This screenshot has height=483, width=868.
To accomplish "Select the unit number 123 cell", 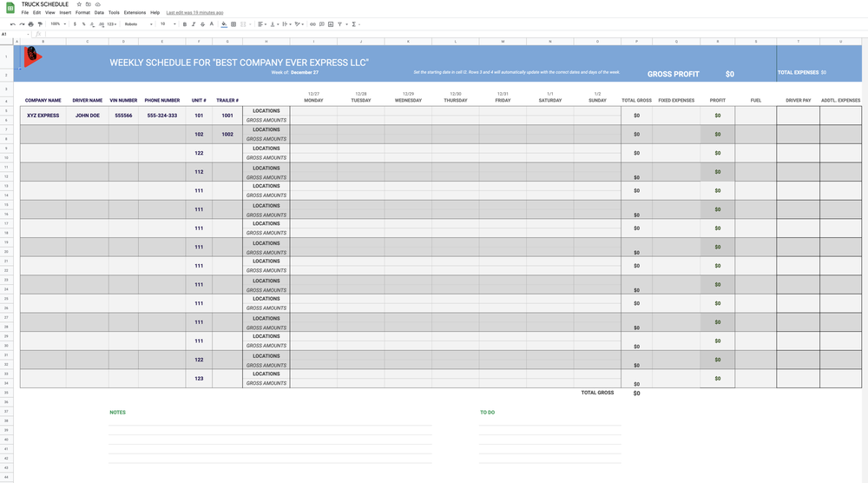I will tap(199, 378).
